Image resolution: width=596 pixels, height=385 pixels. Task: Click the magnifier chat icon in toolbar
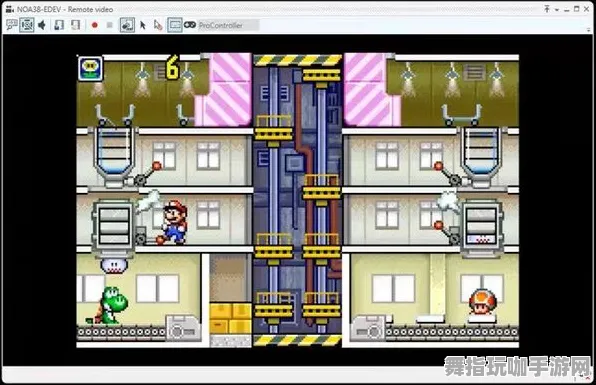pyautogui.click(x=11, y=25)
